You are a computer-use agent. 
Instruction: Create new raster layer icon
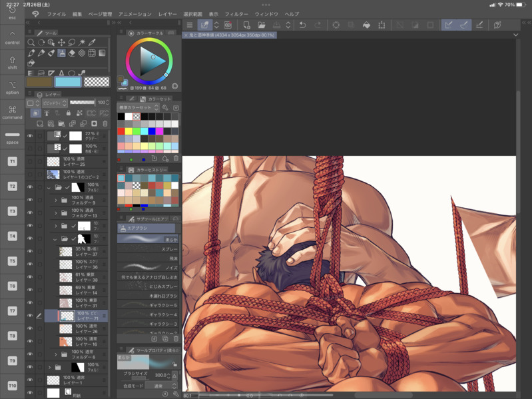point(40,124)
